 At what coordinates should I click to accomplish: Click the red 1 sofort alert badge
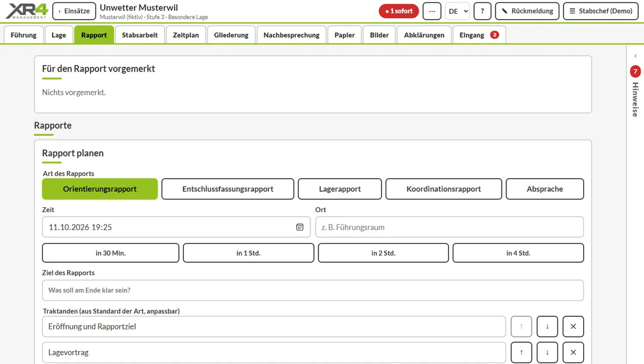(x=398, y=11)
